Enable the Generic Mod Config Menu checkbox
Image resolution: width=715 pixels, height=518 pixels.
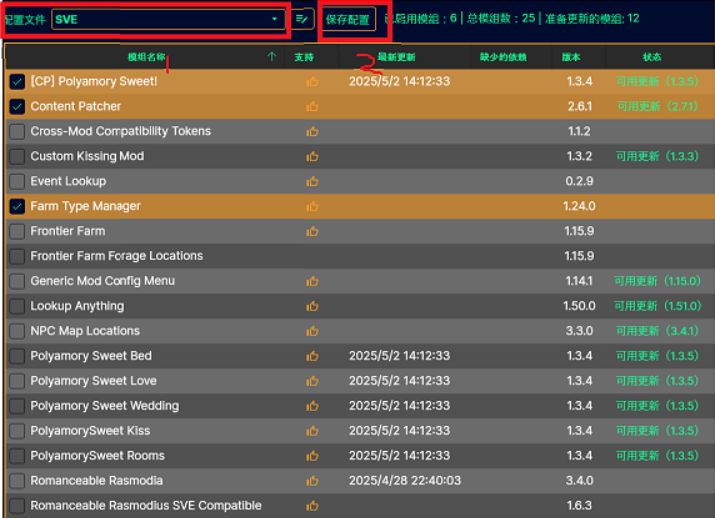pos(17,281)
